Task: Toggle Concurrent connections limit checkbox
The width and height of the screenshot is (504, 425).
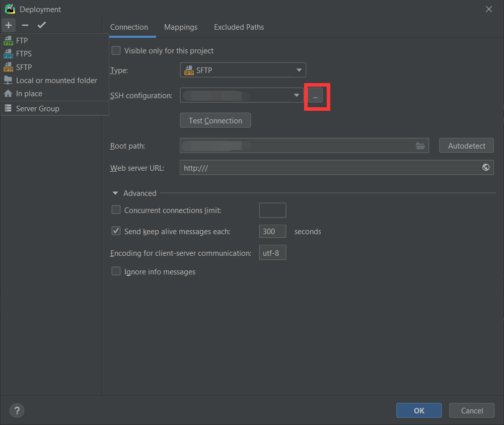Action: (x=116, y=210)
